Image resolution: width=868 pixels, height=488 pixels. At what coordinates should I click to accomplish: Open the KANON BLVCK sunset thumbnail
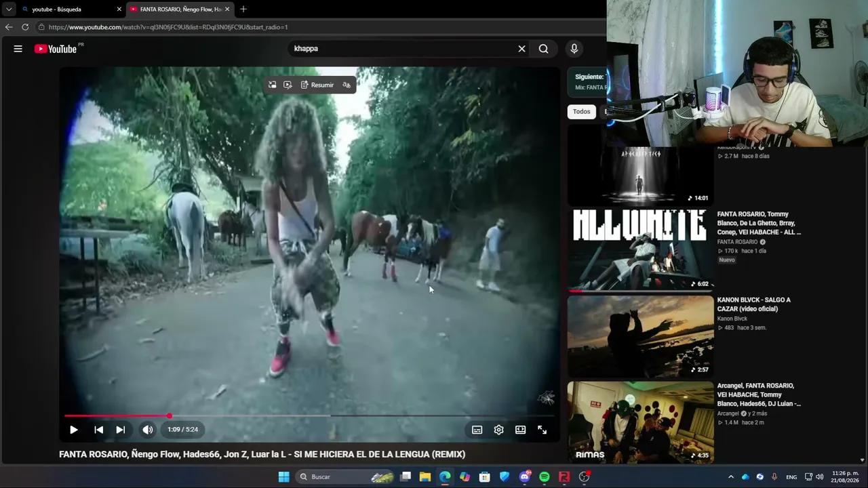click(x=640, y=336)
